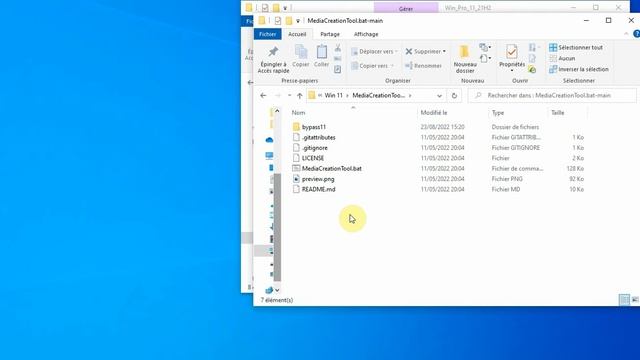The height and width of the screenshot is (360, 640).
Task: Click the This PC monitor icon in sidebar
Action: [x=269, y=156]
